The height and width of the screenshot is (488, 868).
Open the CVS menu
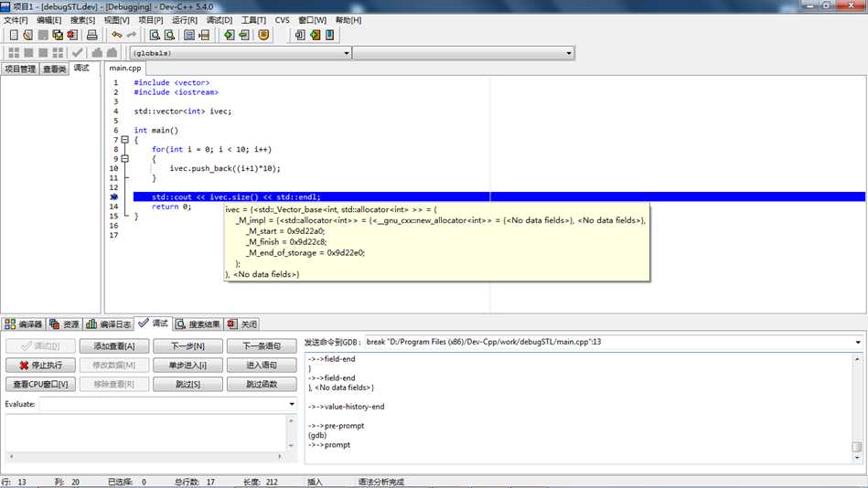point(283,20)
